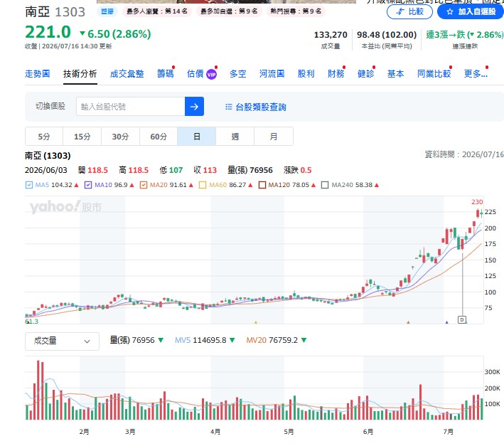The image size is (504, 446).
Task: Open the 基本 tab
Action: (x=396, y=74)
